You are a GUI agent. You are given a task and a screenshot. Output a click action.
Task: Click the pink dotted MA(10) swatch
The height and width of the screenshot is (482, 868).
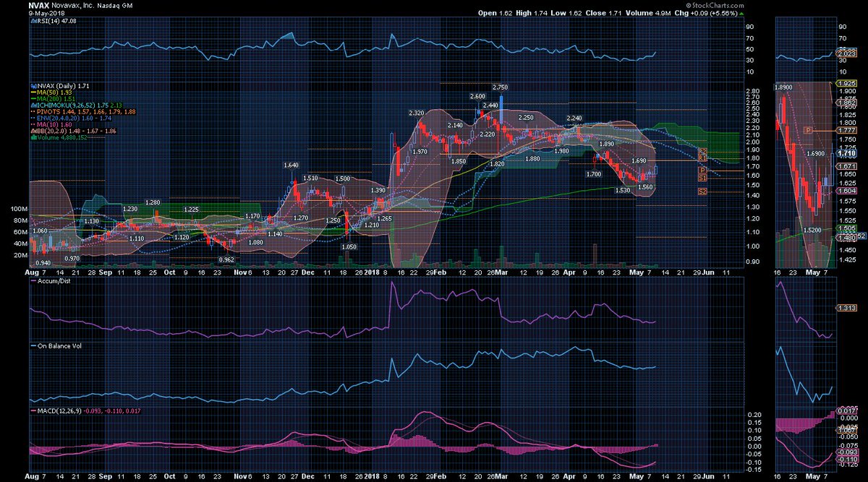click(x=33, y=124)
